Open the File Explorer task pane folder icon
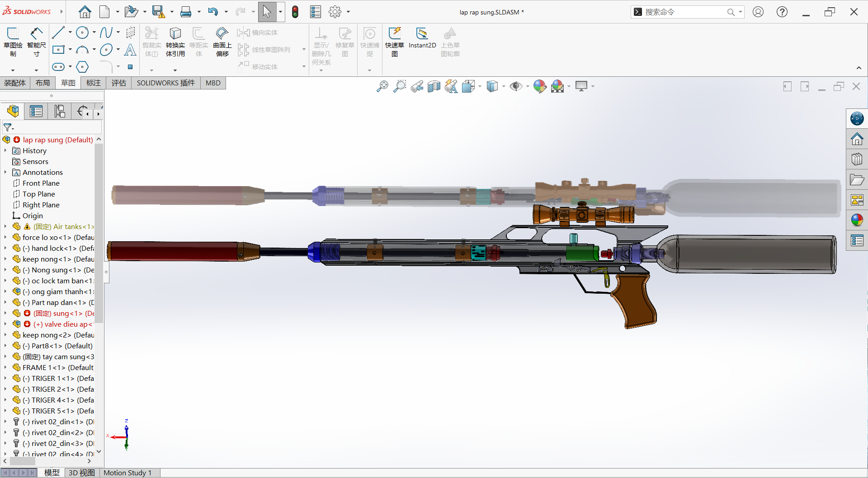This screenshot has height=478, width=868. (857, 180)
